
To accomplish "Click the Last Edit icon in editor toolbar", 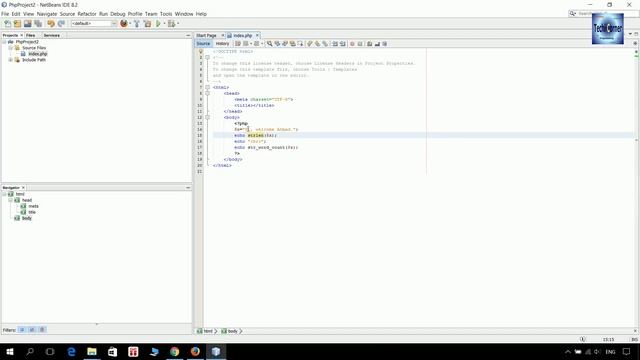I will (x=238, y=44).
